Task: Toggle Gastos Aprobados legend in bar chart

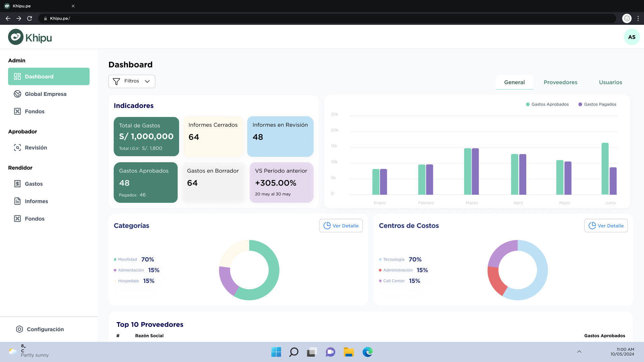Action: tap(547, 104)
